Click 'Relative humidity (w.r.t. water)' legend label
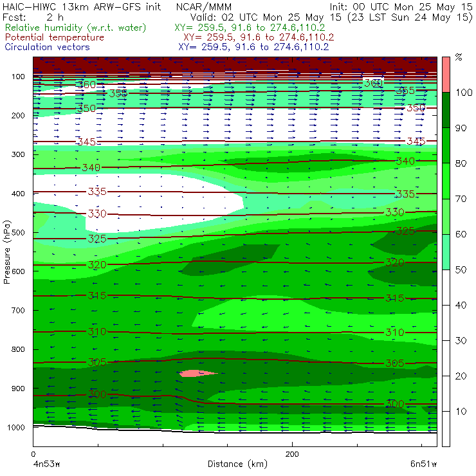Image resolution: width=476 pixels, height=476 pixels. tap(76, 28)
